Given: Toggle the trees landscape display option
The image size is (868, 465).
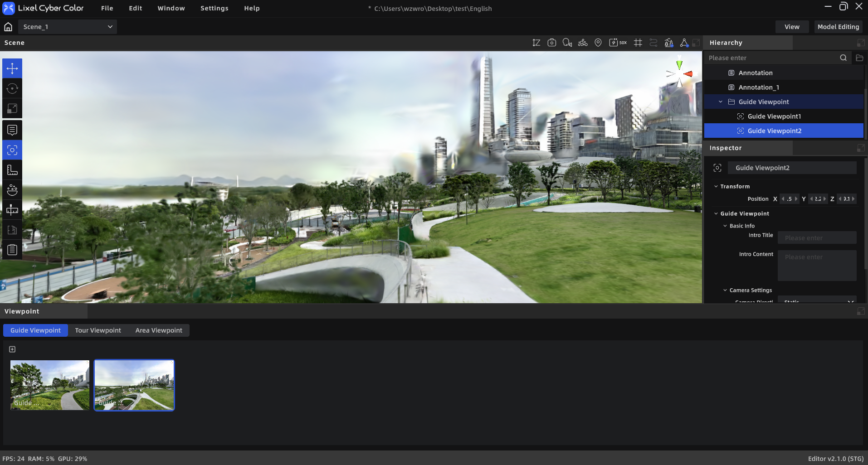Looking at the screenshot, I should (x=669, y=43).
